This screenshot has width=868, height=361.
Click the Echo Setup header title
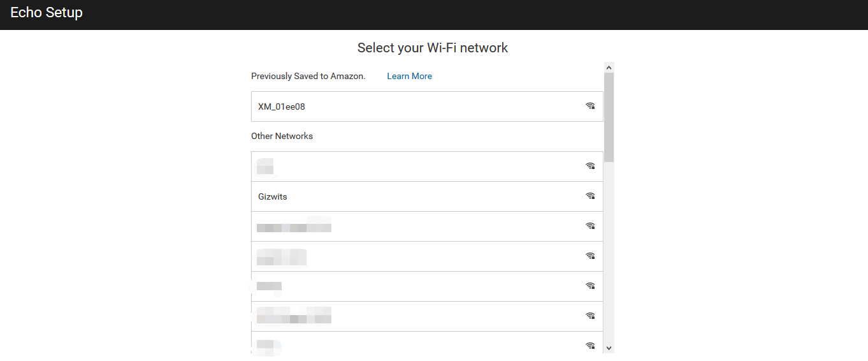[x=47, y=12]
